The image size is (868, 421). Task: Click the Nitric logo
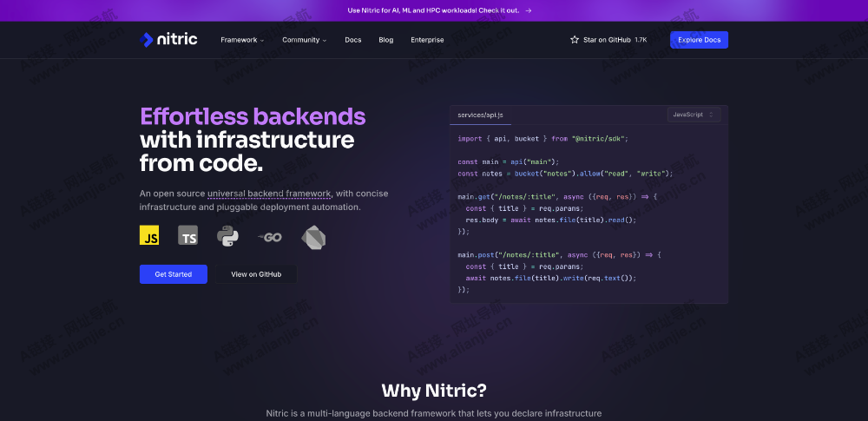[x=168, y=40]
